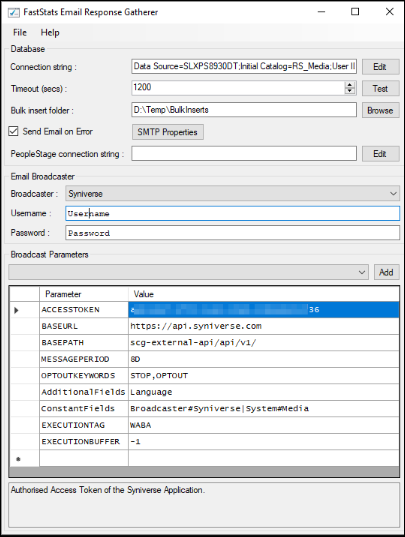This screenshot has height=537, width=405.
Task: Open the Help menu
Action: click(50, 33)
